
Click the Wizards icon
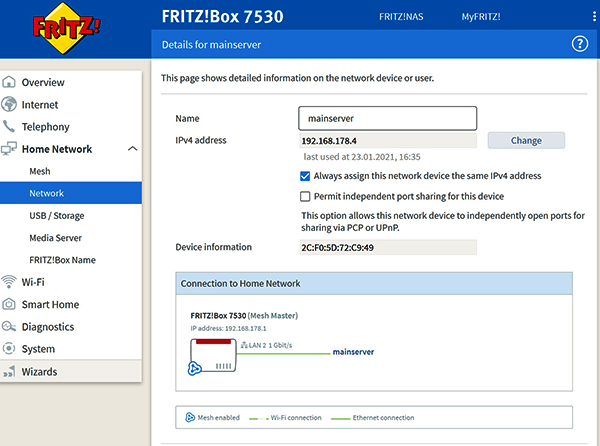(9, 371)
